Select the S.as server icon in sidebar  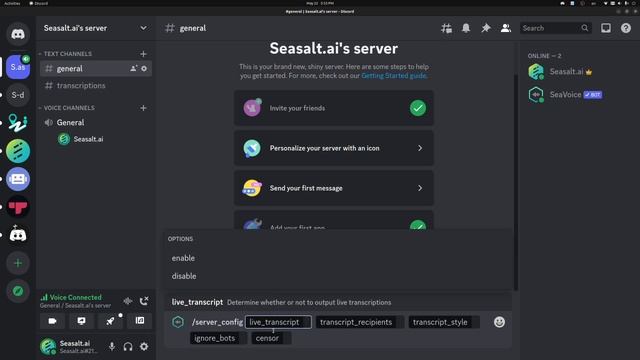pos(18,67)
